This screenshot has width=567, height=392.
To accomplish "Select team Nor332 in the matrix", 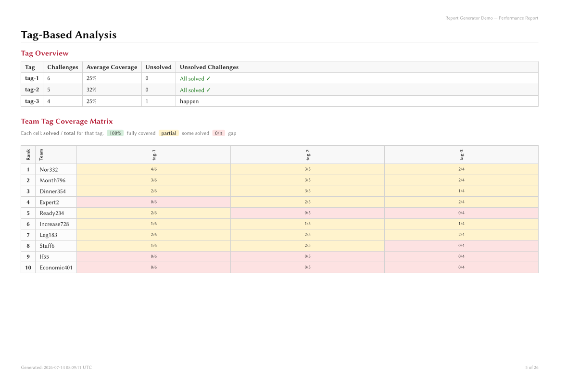I will [49, 170].
